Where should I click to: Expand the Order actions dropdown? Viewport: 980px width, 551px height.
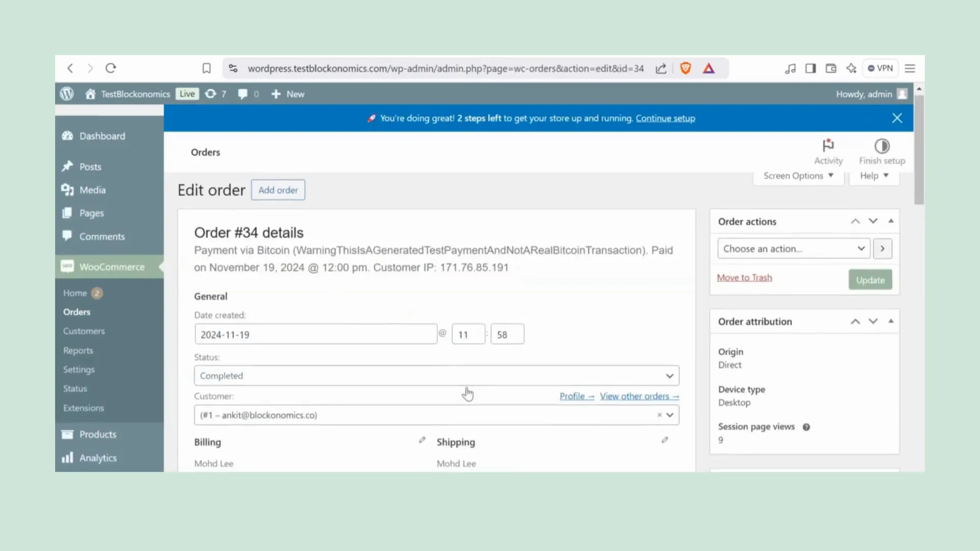pos(792,248)
